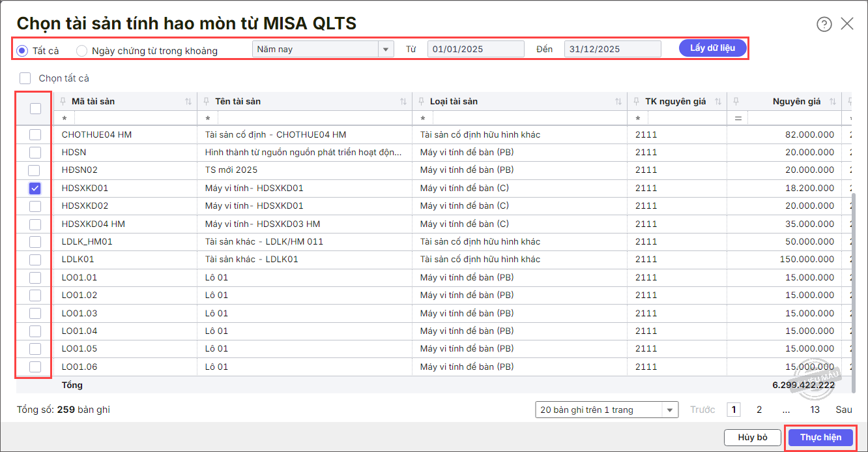Pin the TK nguyên giá column
This screenshot has height=452, width=868.
(x=637, y=101)
